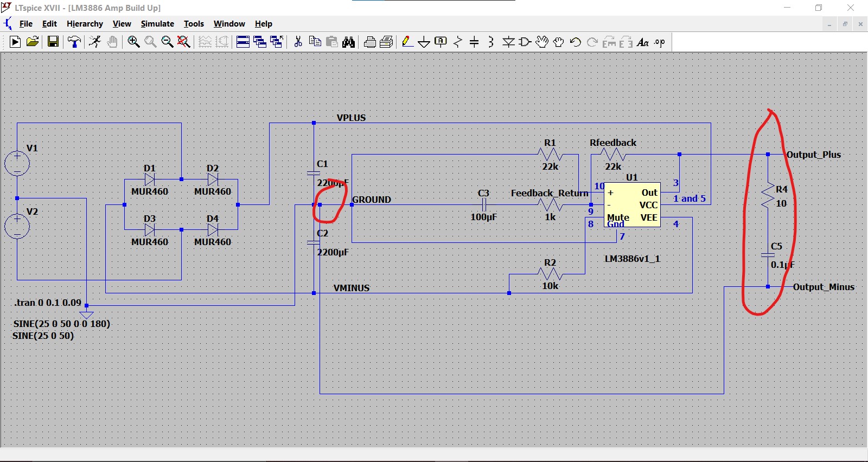Place an Inductor from toolbar
The width and height of the screenshot is (868, 462).
point(491,42)
